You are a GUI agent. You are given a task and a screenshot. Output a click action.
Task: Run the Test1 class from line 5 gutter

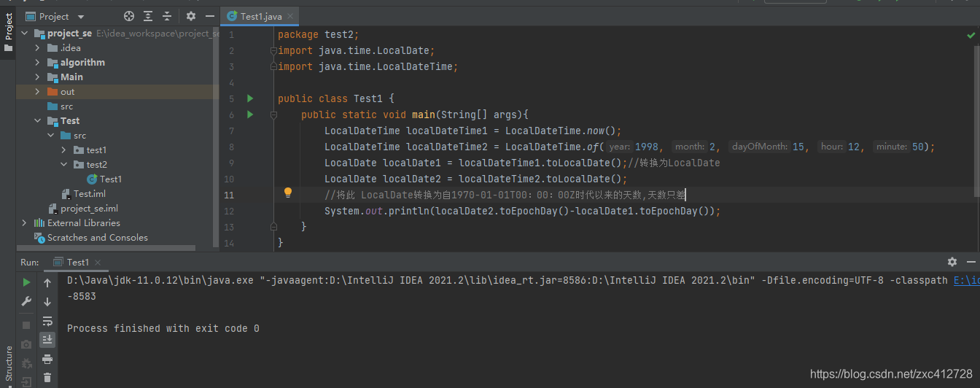pos(250,98)
